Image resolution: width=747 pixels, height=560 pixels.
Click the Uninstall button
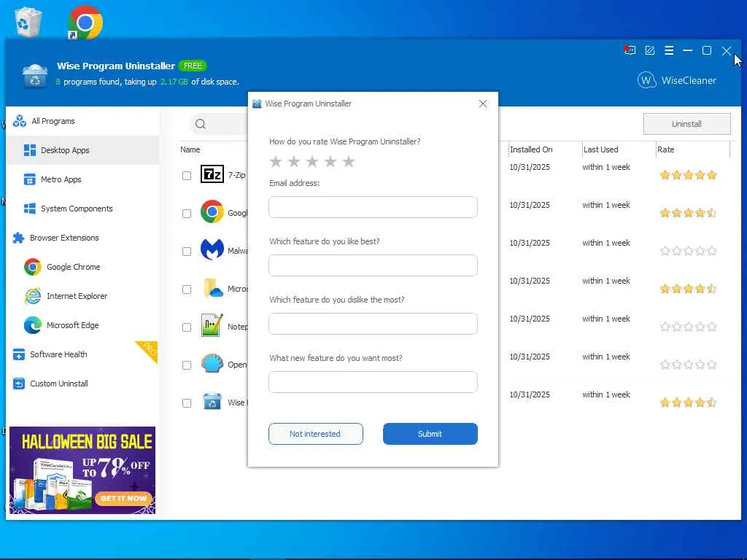point(686,124)
